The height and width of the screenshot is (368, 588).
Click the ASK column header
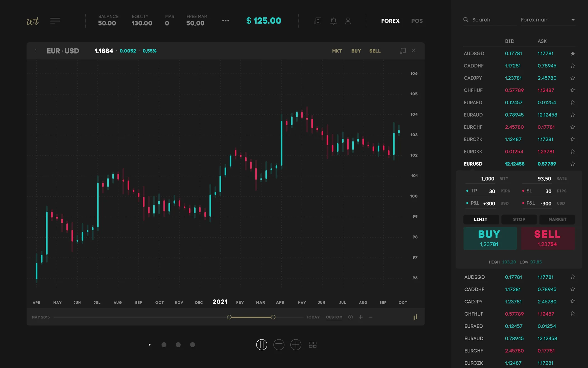(x=542, y=41)
